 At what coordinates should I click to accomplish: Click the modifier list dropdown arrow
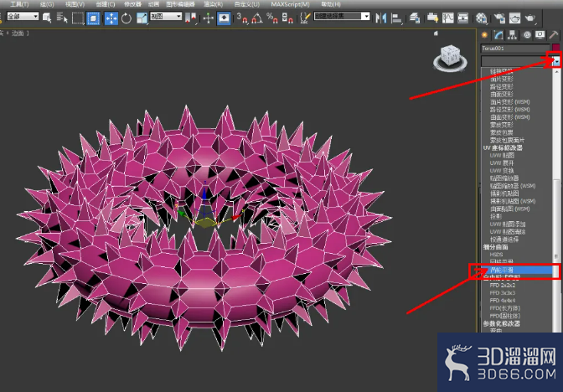555,61
